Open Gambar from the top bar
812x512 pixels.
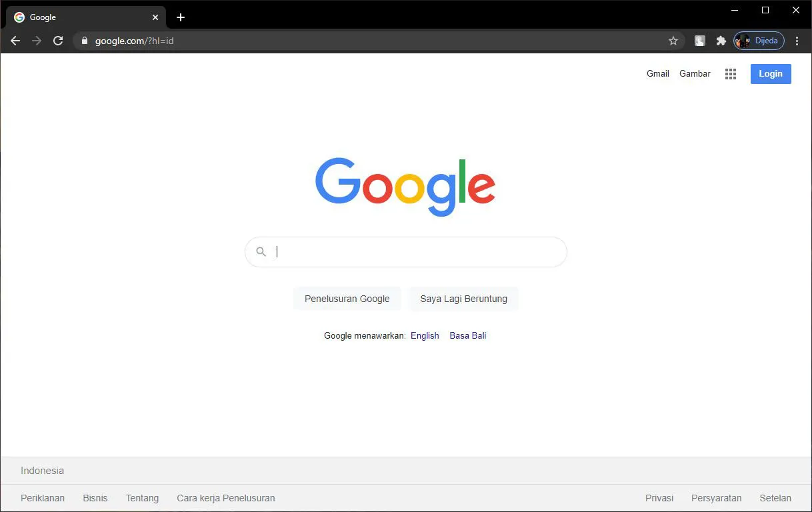tap(695, 73)
